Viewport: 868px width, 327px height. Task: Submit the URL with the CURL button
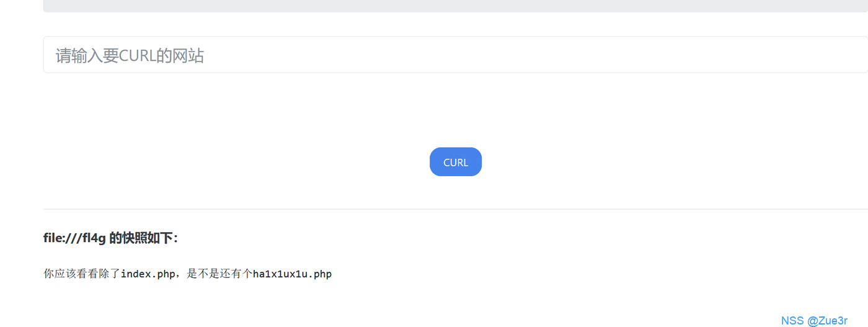click(455, 162)
